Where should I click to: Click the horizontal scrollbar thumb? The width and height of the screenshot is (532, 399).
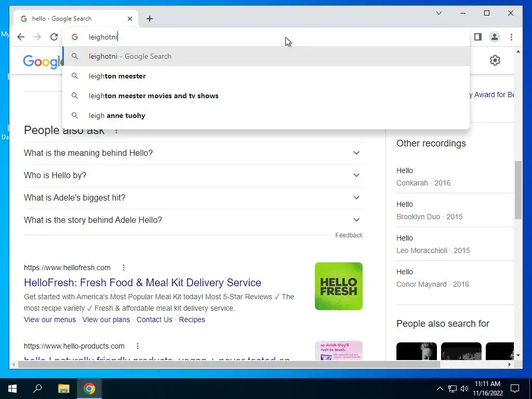click(x=229, y=364)
